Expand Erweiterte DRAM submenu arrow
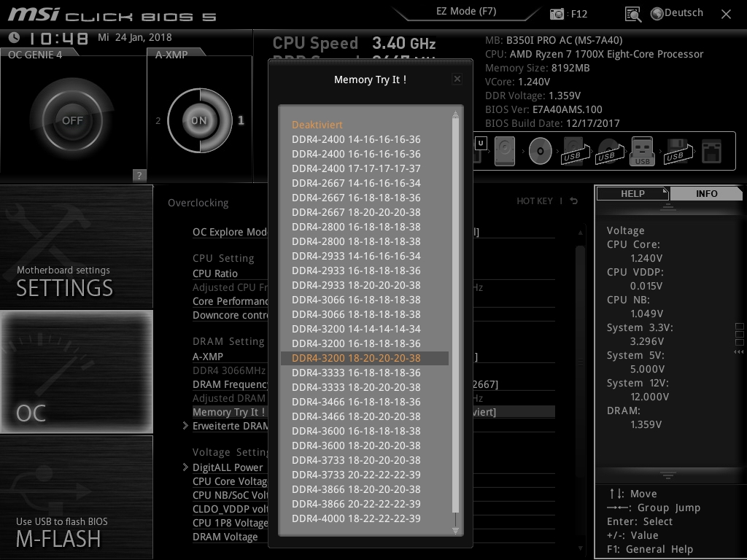Image resolution: width=747 pixels, height=560 pixels. (x=185, y=426)
